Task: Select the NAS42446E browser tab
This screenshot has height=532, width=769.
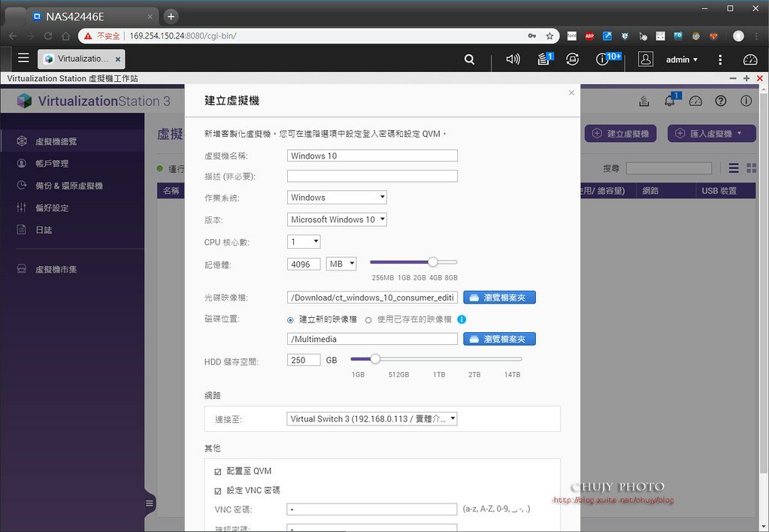Action: pyautogui.click(x=92, y=17)
